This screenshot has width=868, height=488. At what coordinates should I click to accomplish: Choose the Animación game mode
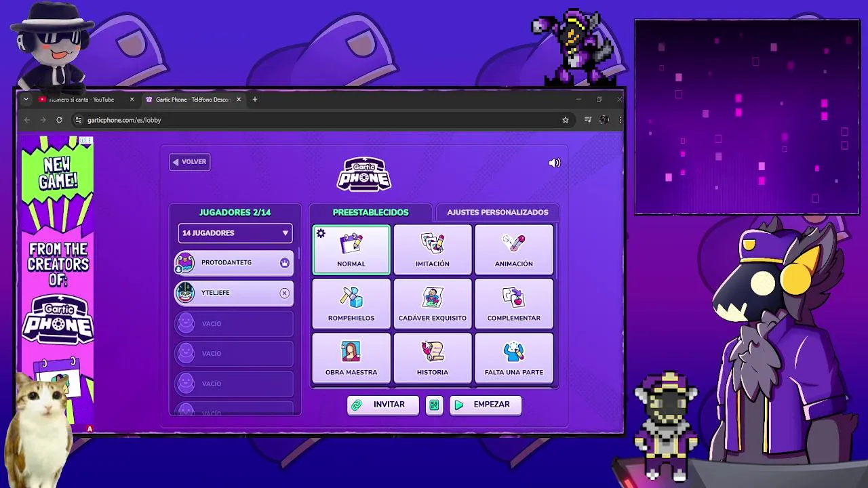click(x=514, y=249)
